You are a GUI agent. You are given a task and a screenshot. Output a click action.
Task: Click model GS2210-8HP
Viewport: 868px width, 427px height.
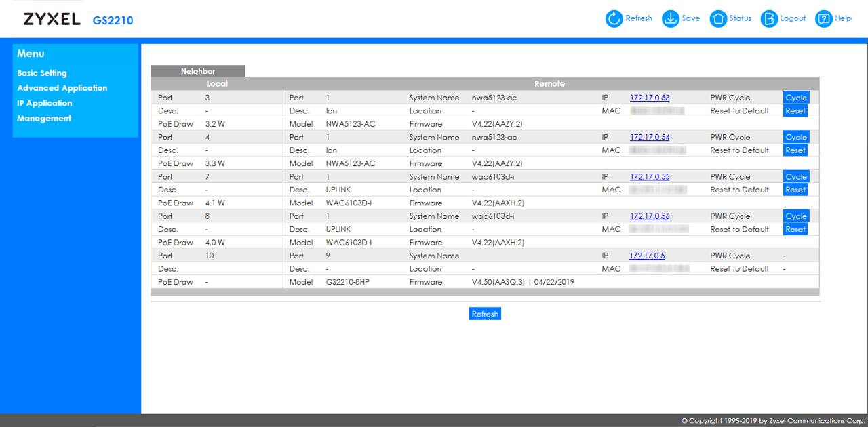[x=347, y=282]
